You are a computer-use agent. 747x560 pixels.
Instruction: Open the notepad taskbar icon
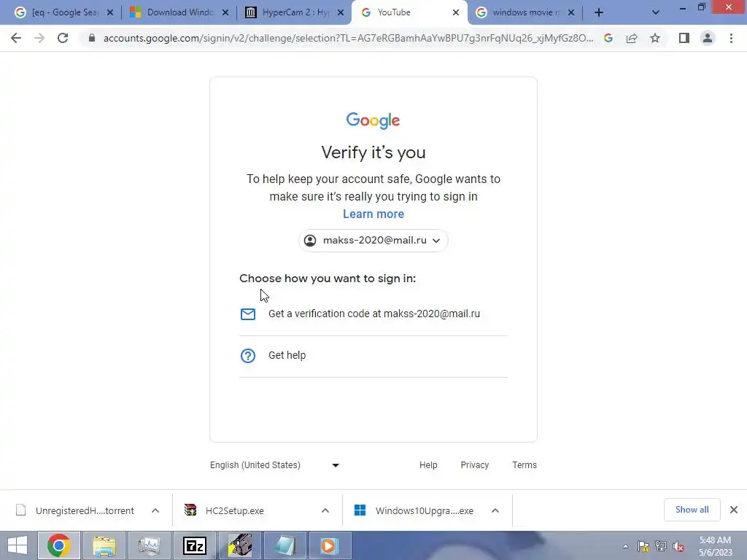pyautogui.click(x=285, y=545)
